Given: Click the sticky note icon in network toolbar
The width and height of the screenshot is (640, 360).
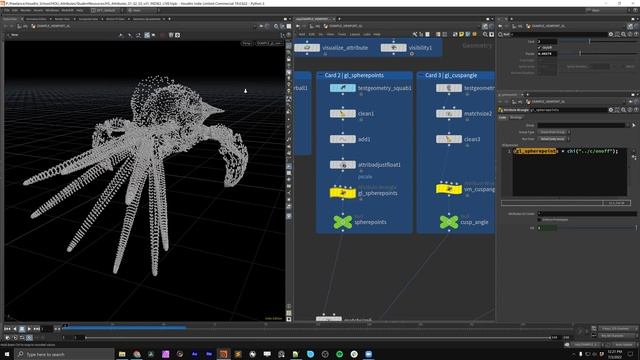Looking at the screenshot, I should (x=461, y=35).
